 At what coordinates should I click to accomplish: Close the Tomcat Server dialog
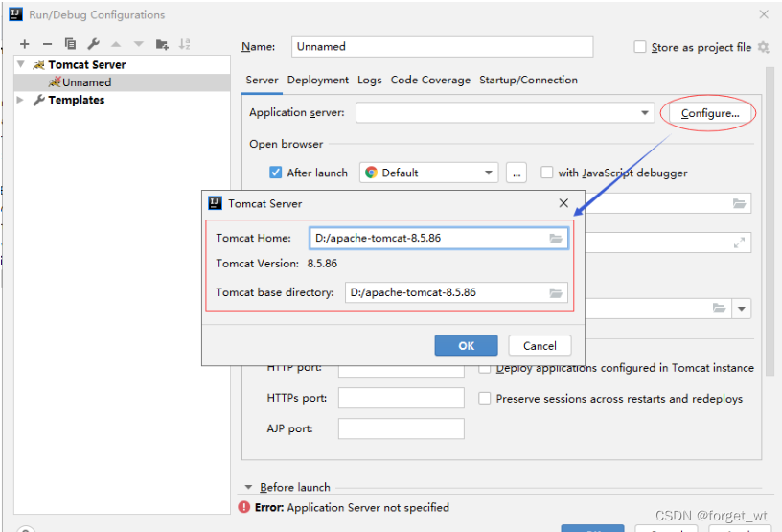tap(563, 203)
